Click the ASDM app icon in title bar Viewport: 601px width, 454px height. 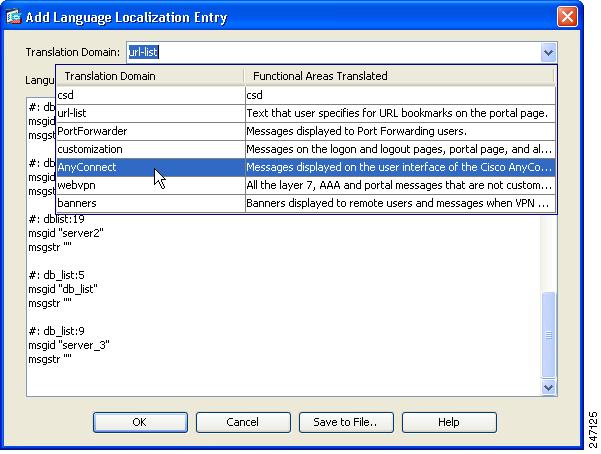click(x=13, y=17)
